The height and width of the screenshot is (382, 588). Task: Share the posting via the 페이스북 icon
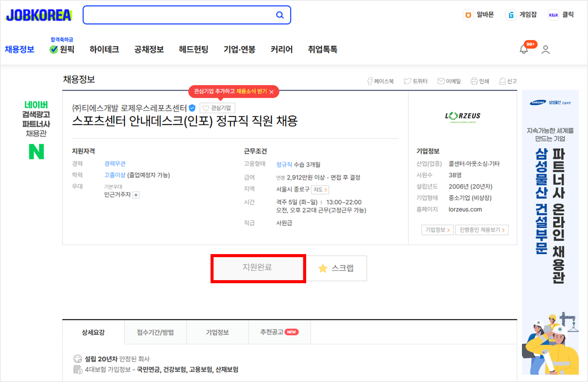coord(369,81)
